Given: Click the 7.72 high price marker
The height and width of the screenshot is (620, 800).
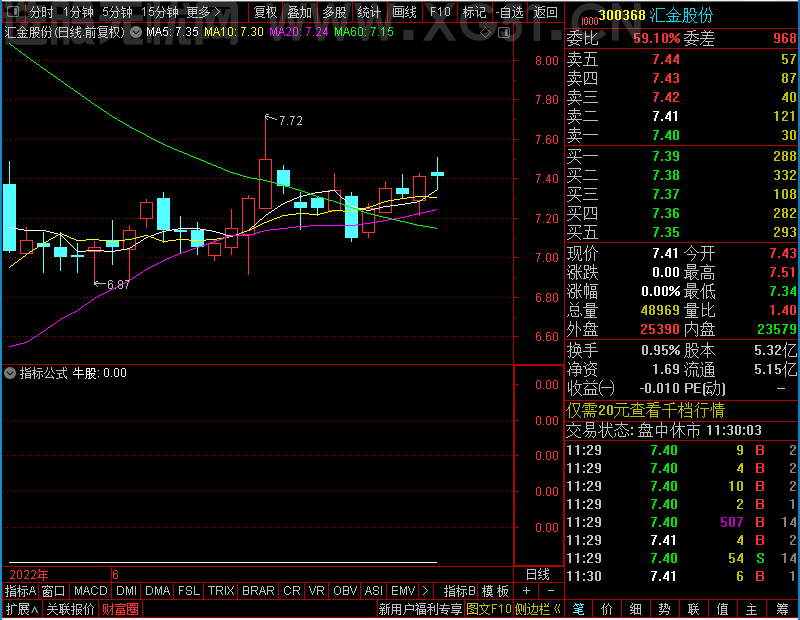Looking at the screenshot, I should click(291, 121).
